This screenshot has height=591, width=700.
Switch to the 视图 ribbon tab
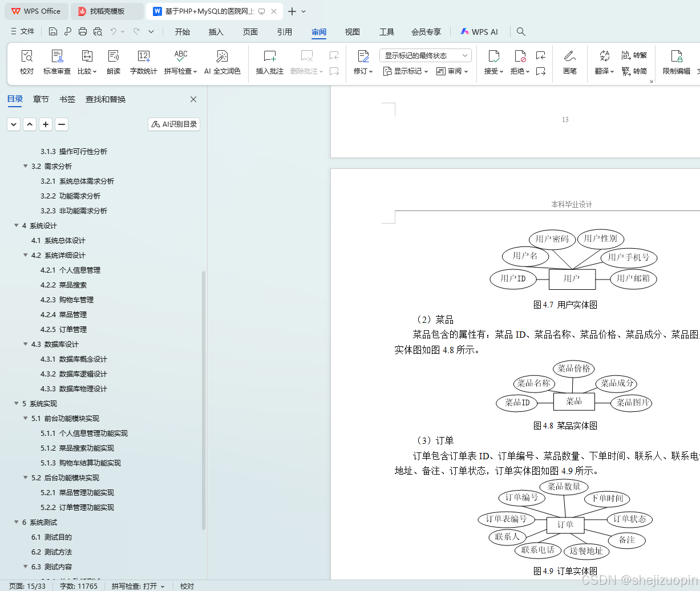(353, 32)
